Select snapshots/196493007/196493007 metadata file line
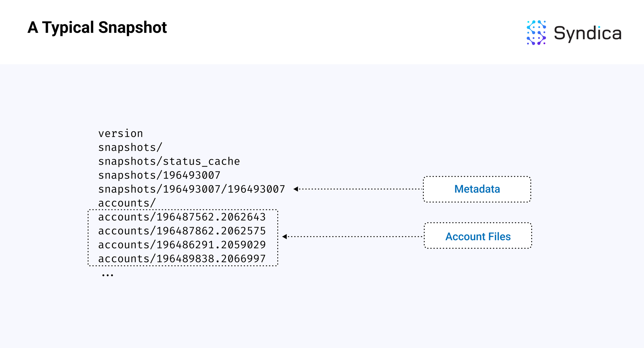 [191, 189]
